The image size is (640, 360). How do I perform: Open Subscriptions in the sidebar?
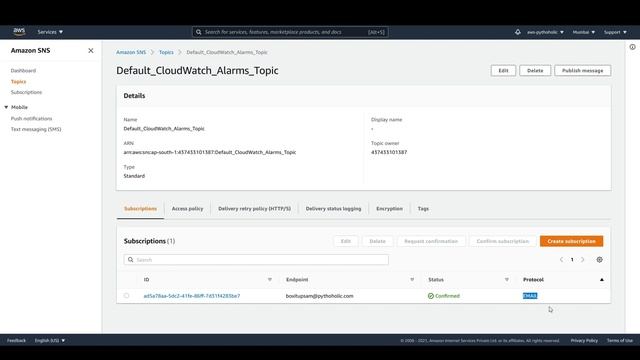[27, 92]
